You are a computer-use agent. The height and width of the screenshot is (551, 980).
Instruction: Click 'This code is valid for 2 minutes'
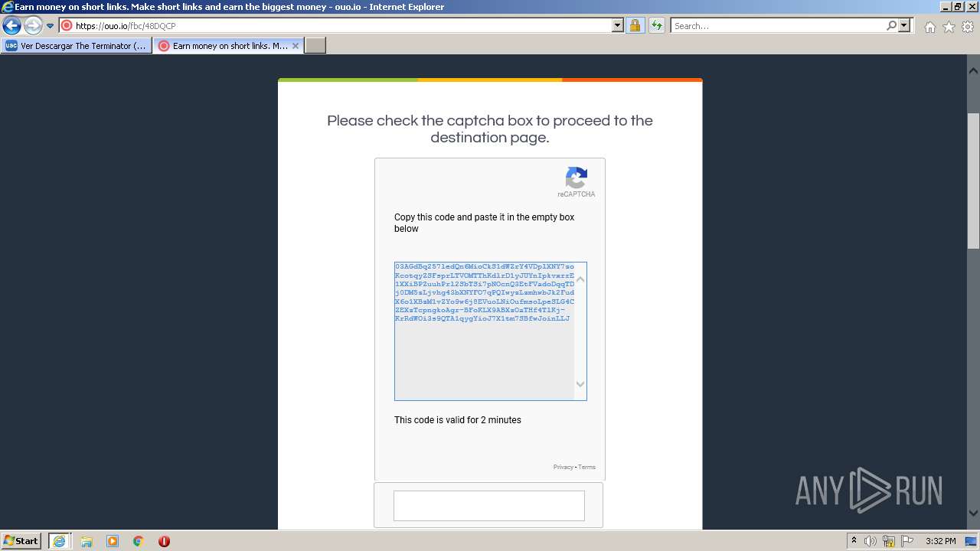[458, 420]
